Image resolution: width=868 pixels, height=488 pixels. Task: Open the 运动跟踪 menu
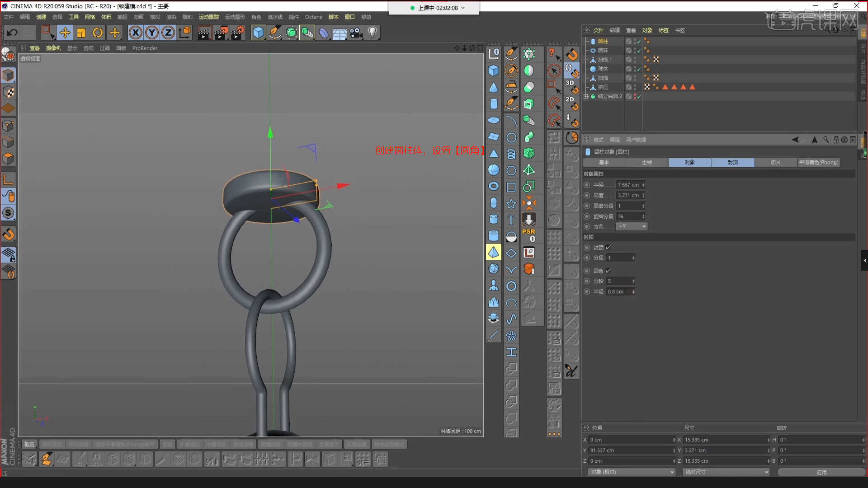(209, 17)
